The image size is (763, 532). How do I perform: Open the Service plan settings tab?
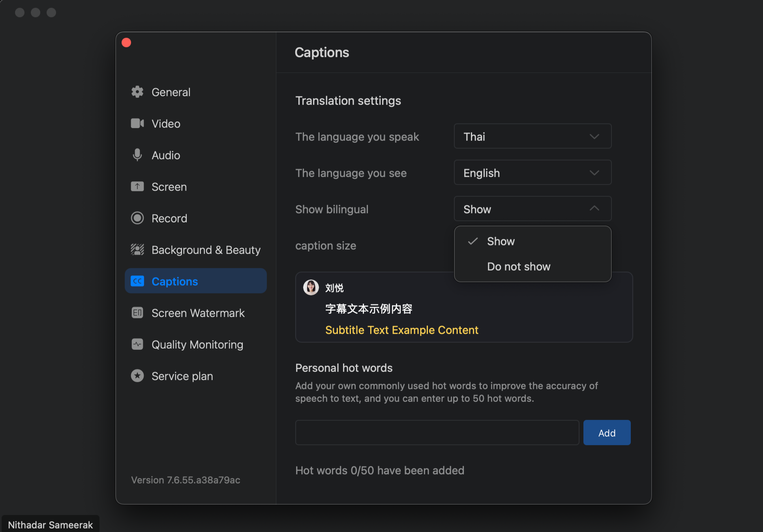182,376
